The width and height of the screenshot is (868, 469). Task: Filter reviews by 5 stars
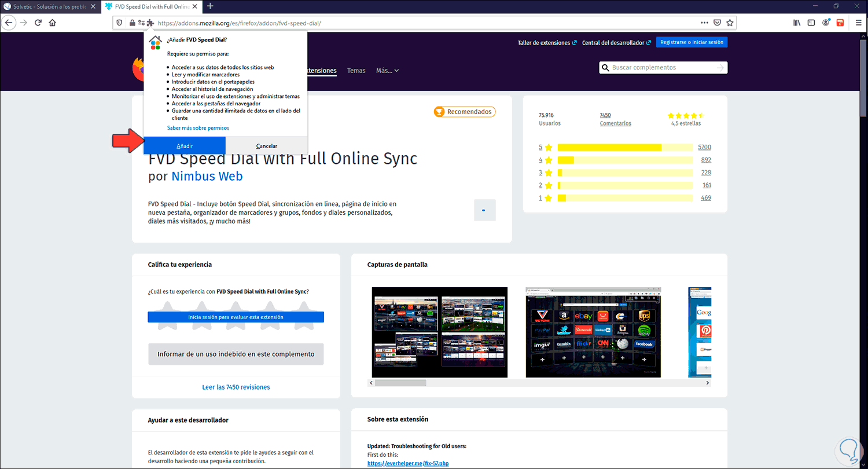pos(546,147)
